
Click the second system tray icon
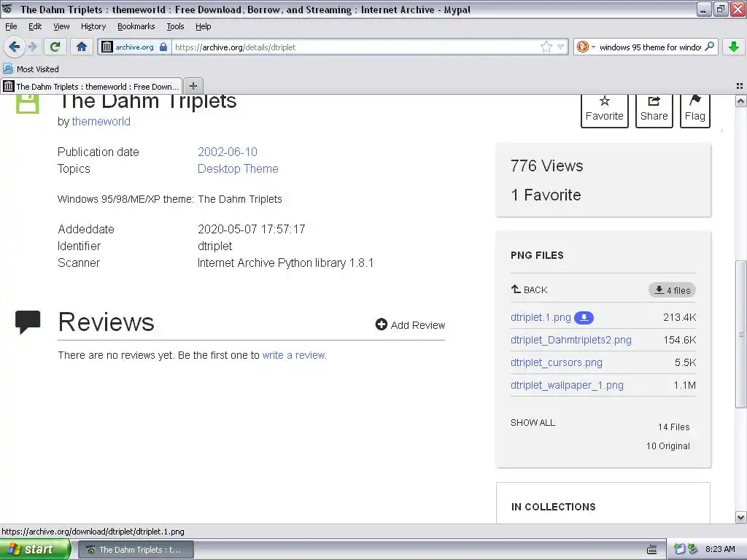(692, 549)
